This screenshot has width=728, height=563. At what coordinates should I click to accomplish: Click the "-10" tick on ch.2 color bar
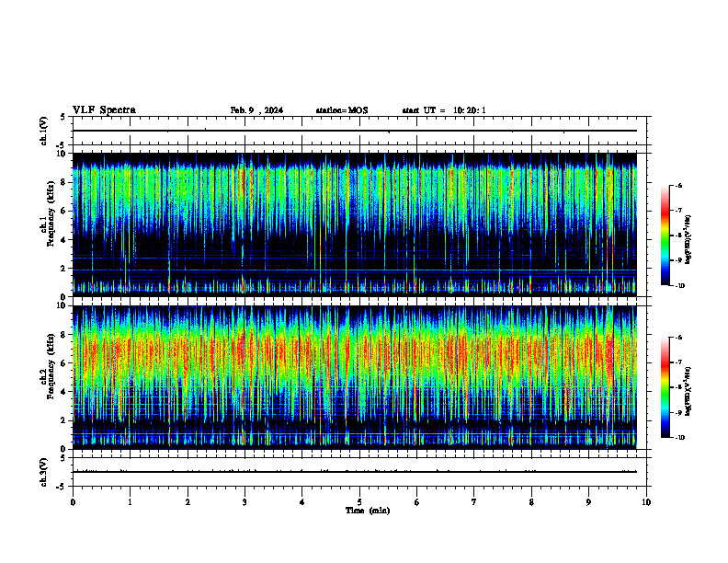pos(680,438)
